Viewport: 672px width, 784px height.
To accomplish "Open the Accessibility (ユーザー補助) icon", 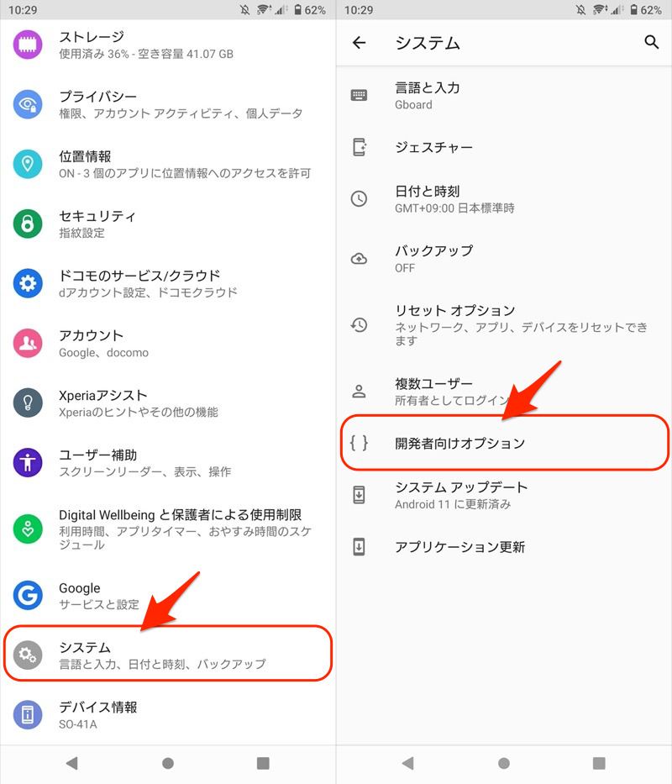I will click(x=28, y=462).
